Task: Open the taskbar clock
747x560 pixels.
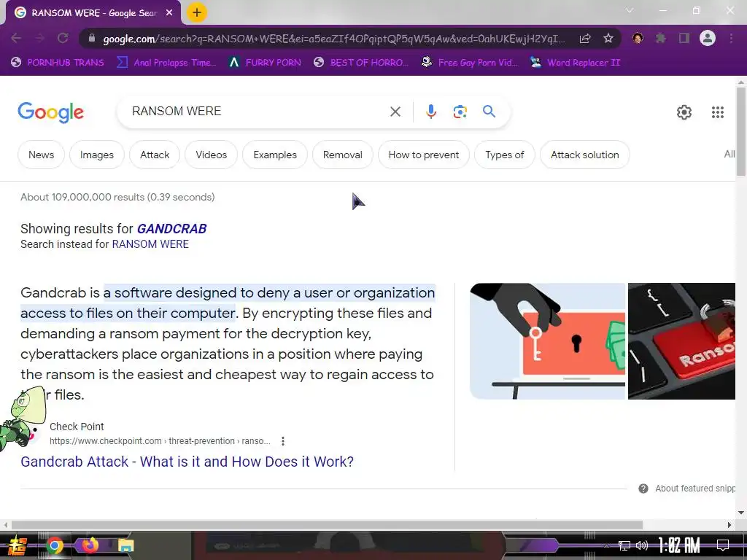Action: coord(679,545)
